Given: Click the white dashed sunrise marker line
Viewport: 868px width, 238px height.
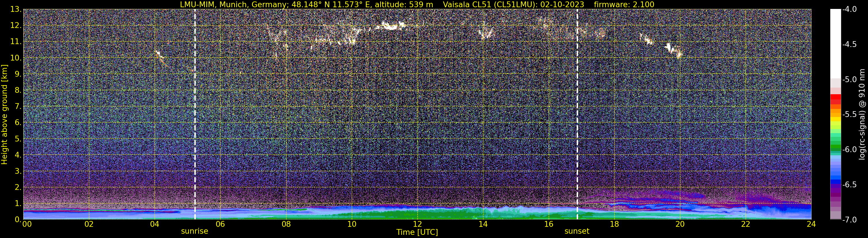Looking at the screenshot, I should pos(195,114).
